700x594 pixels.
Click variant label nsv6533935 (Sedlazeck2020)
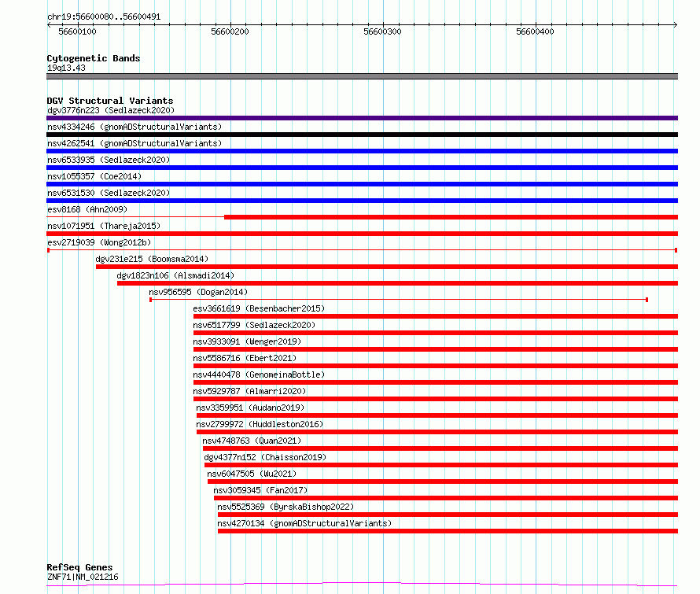point(109,160)
